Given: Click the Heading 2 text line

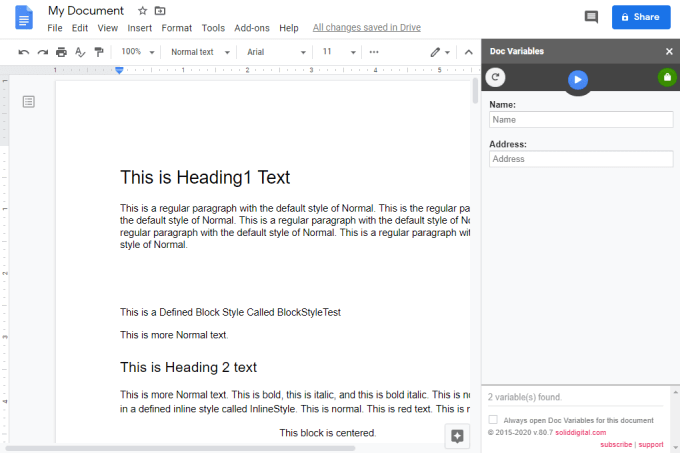Looking at the screenshot, I should 188,367.
